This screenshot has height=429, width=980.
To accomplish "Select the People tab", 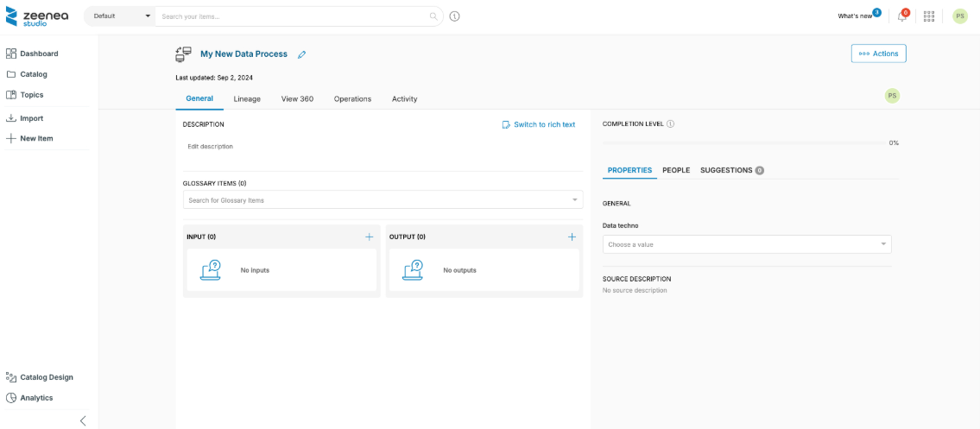I will point(676,170).
